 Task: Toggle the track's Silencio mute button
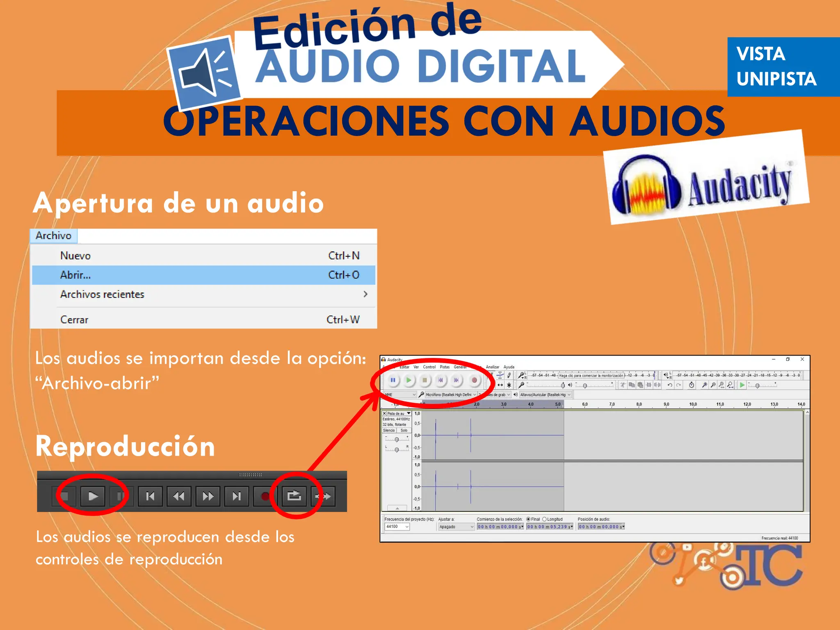(x=389, y=430)
